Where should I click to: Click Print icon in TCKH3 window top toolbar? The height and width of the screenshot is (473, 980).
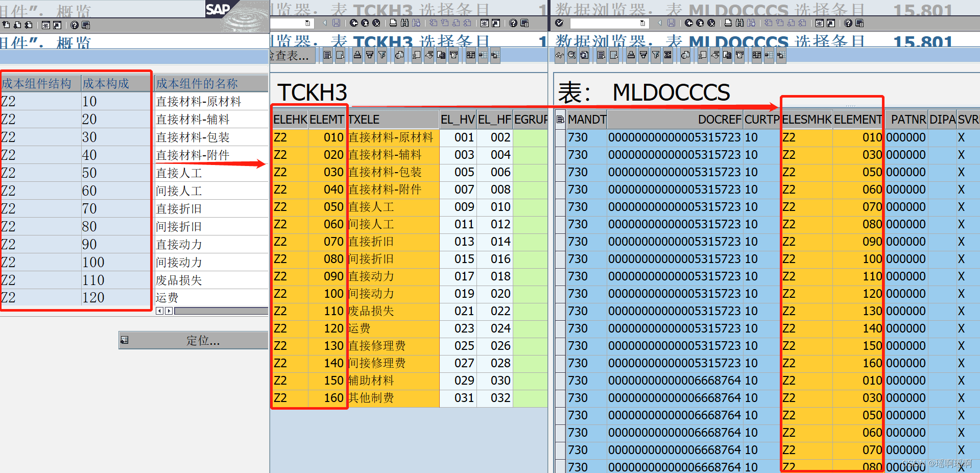(393, 23)
